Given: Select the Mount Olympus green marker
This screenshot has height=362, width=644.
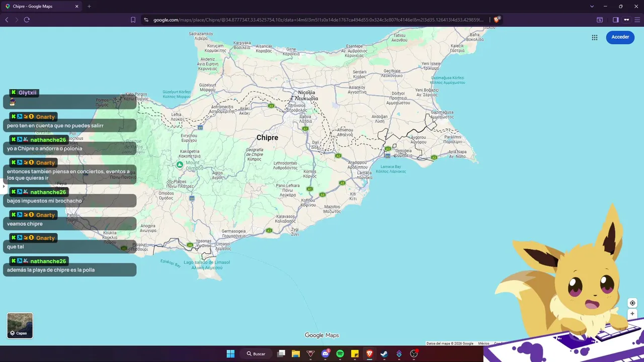Looking at the screenshot, I should [180, 164].
